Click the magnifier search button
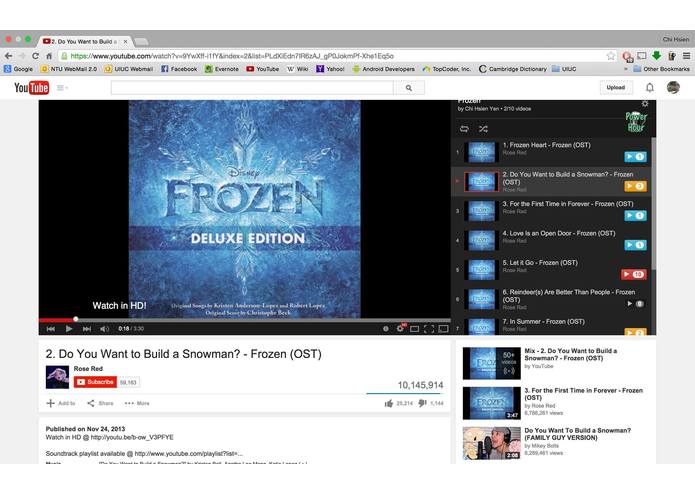695x494 pixels. 409,88
